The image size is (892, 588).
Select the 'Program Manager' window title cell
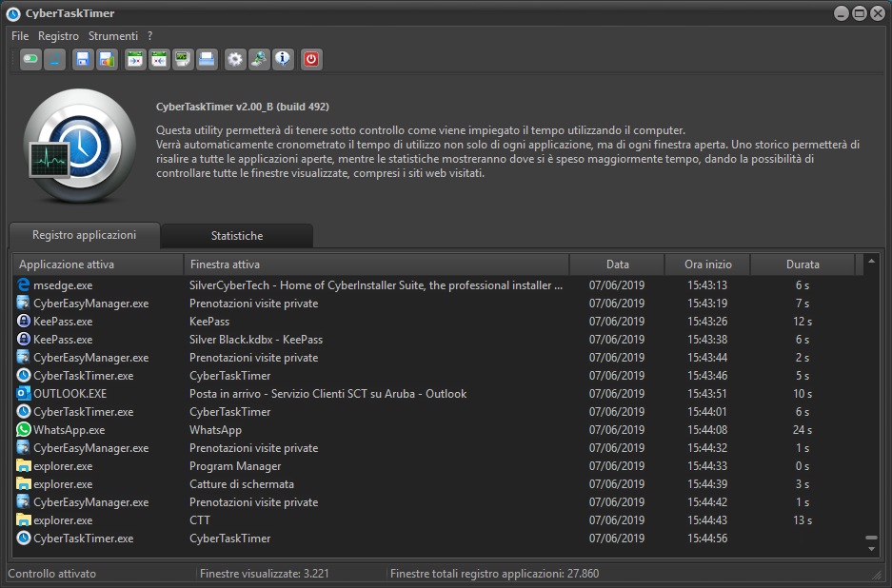pyautogui.click(x=235, y=466)
